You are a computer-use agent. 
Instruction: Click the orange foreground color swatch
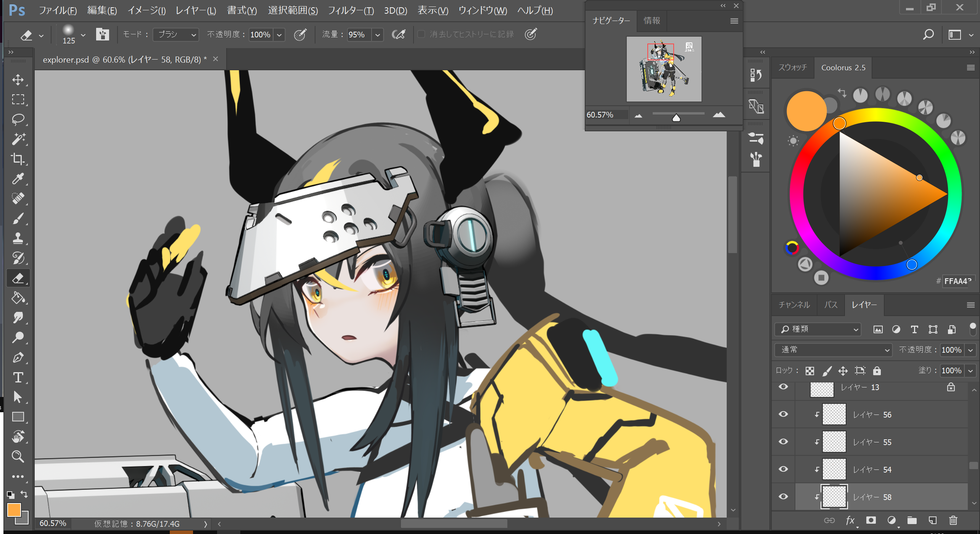(14, 510)
